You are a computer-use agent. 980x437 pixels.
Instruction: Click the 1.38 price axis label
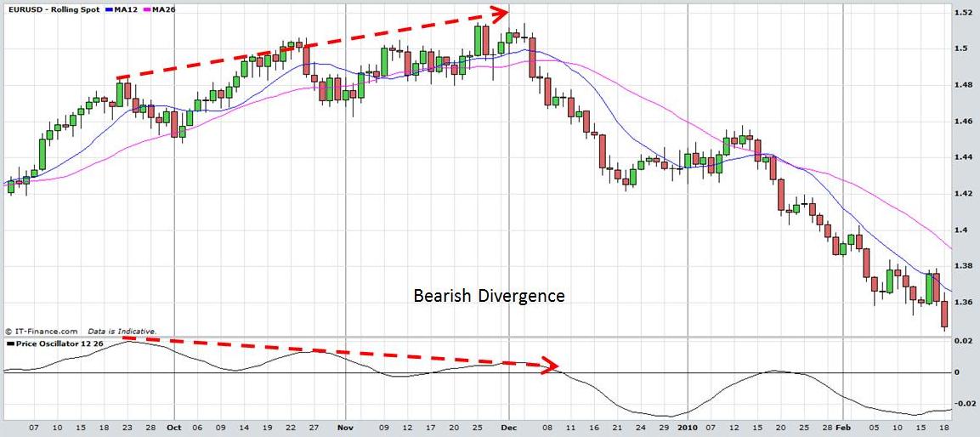click(x=963, y=266)
